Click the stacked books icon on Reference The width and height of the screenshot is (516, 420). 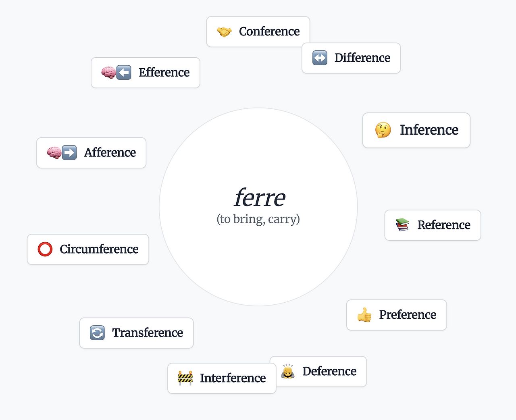pyautogui.click(x=402, y=225)
